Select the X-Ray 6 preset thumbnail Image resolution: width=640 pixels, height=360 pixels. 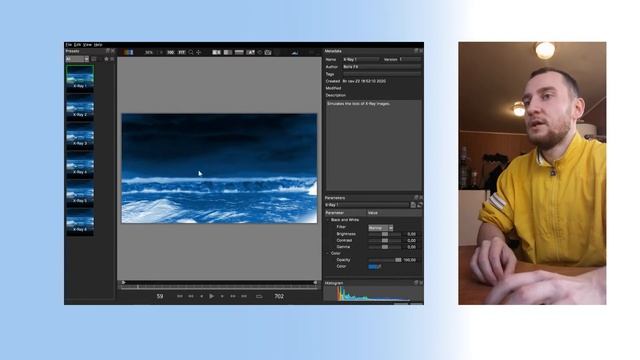[x=80, y=222]
